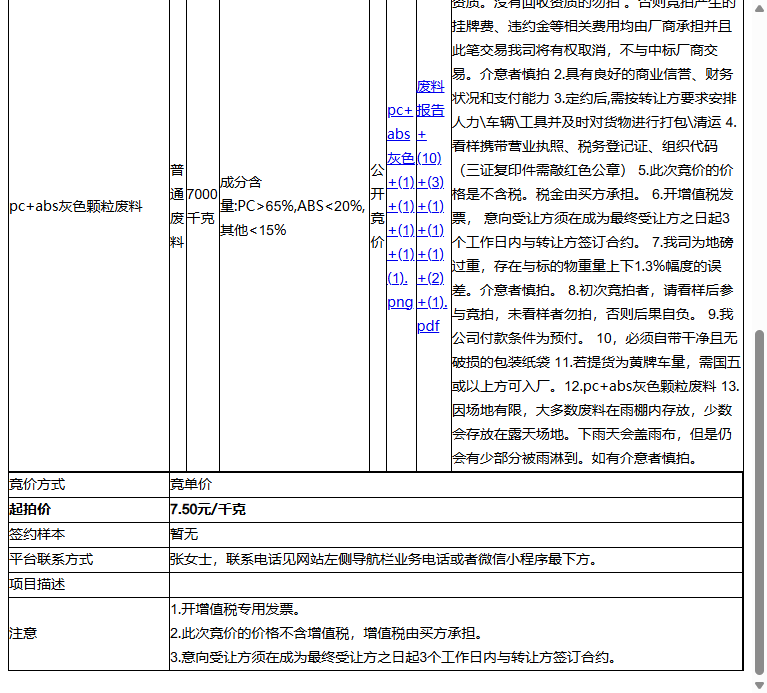Click the 注意 label
Image resolution: width=767 pixels, height=693 pixels.
[x=23, y=633]
